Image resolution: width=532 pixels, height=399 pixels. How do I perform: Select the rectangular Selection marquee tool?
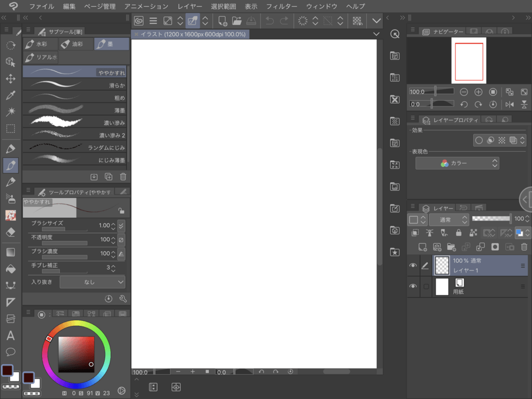pos(11,129)
